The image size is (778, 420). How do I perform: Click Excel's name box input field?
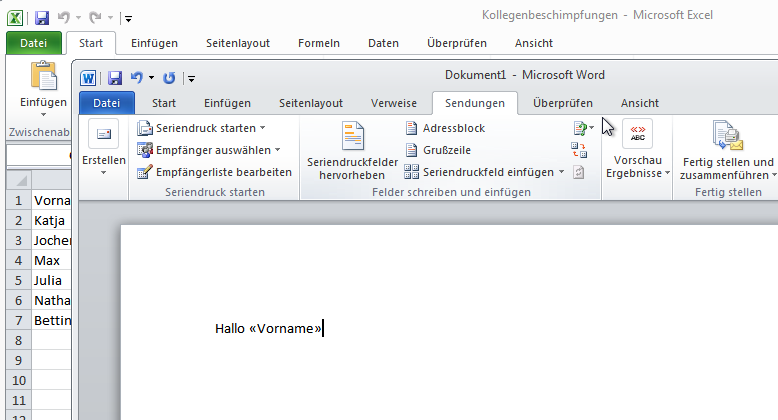tap(39, 155)
